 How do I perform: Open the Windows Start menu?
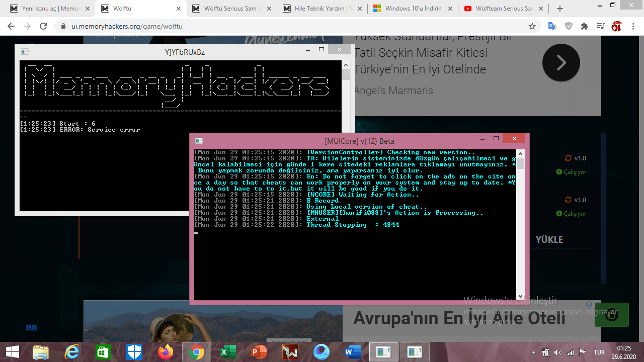(x=12, y=352)
